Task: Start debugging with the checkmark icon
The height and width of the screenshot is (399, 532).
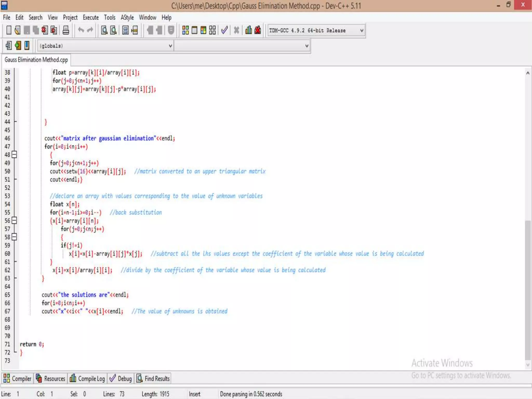Action: tap(224, 30)
